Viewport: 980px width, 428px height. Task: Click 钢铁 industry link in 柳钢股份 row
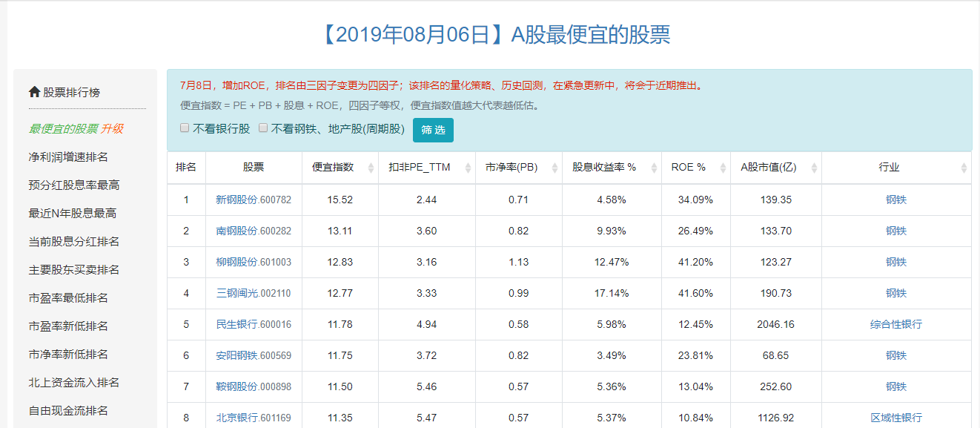(896, 262)
